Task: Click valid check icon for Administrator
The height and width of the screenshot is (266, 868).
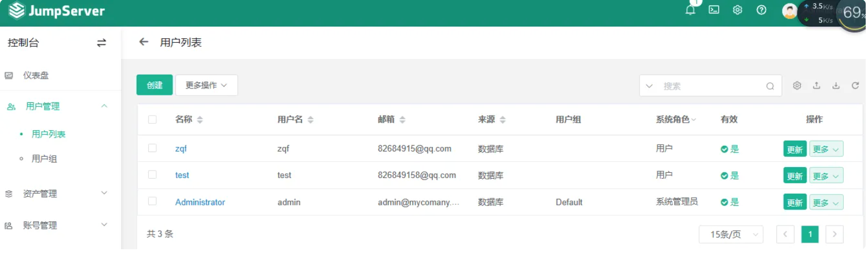Action: click(724, 202)
